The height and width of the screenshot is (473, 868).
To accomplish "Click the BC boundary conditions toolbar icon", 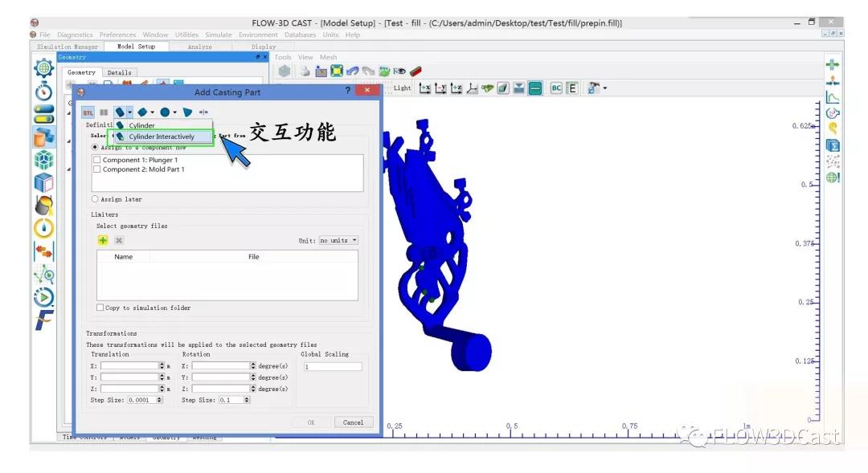I will point(556,88).
